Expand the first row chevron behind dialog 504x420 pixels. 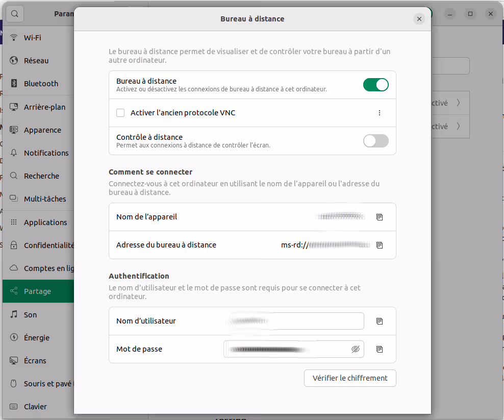point(458,103)
